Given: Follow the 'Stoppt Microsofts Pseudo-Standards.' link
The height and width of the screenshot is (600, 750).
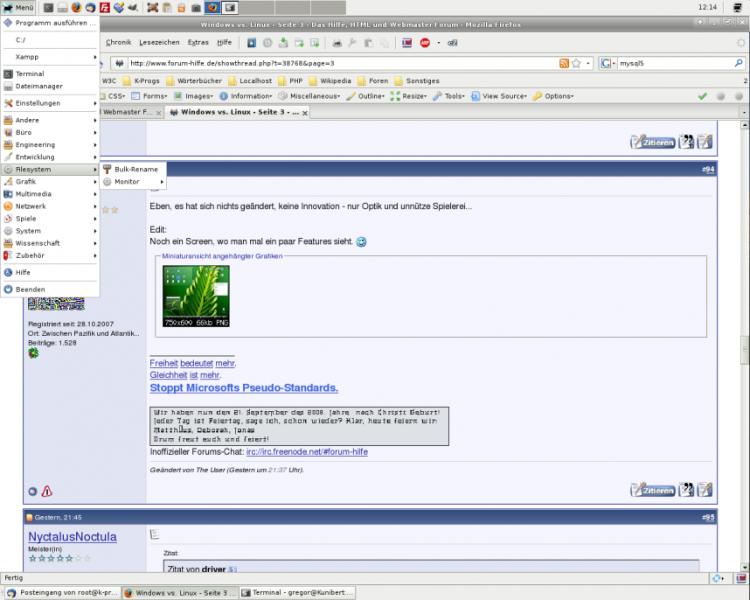Looking at the screenshot, I should click(x=244, y=388).
